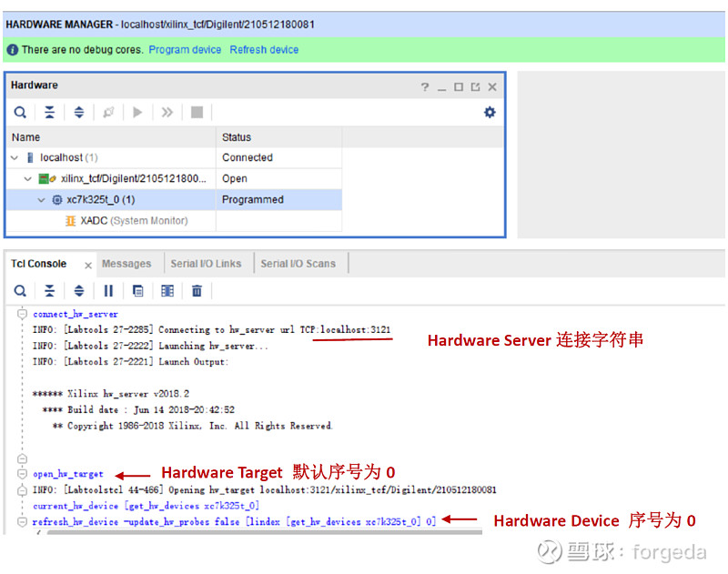Click the Program device link
The height and width of the screenshot is (574, 728).
click(x=185, y=50)
